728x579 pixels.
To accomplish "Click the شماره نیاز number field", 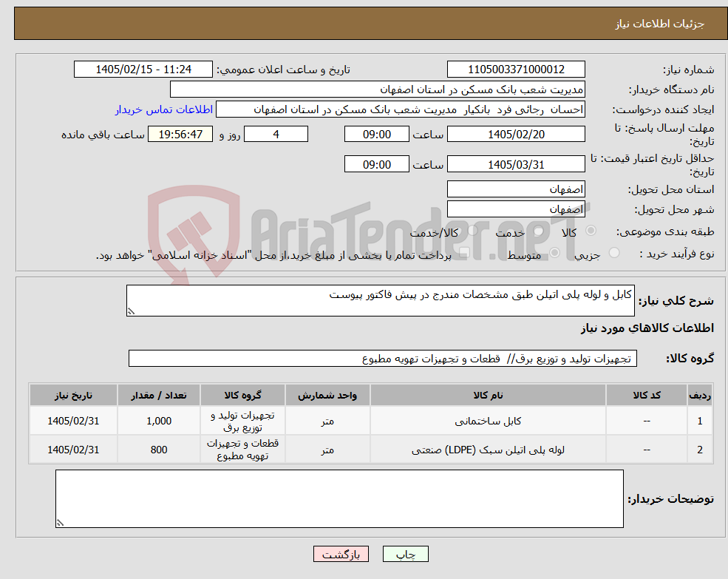I will click(516, 70).
